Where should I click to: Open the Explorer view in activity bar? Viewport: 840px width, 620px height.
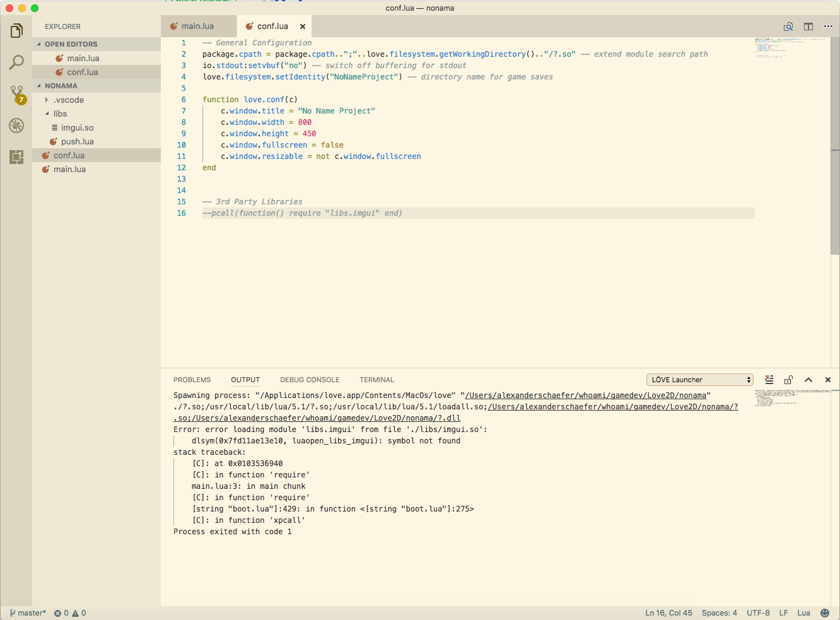16,30
